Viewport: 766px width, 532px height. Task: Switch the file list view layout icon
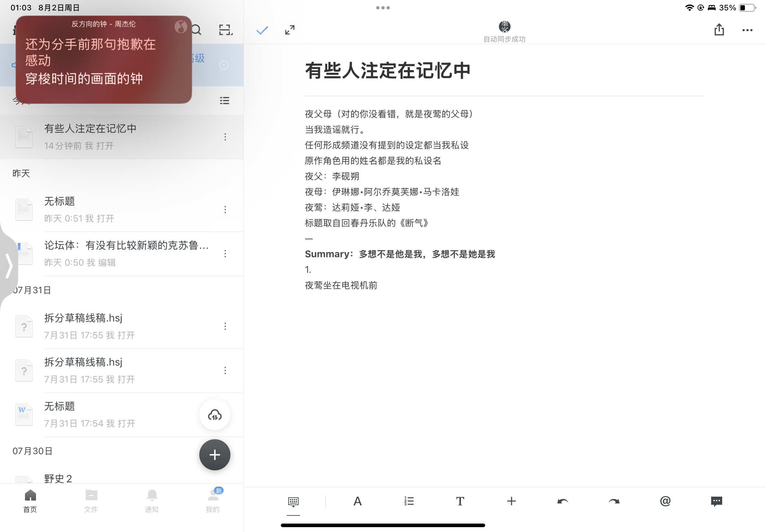click(224, 100)
